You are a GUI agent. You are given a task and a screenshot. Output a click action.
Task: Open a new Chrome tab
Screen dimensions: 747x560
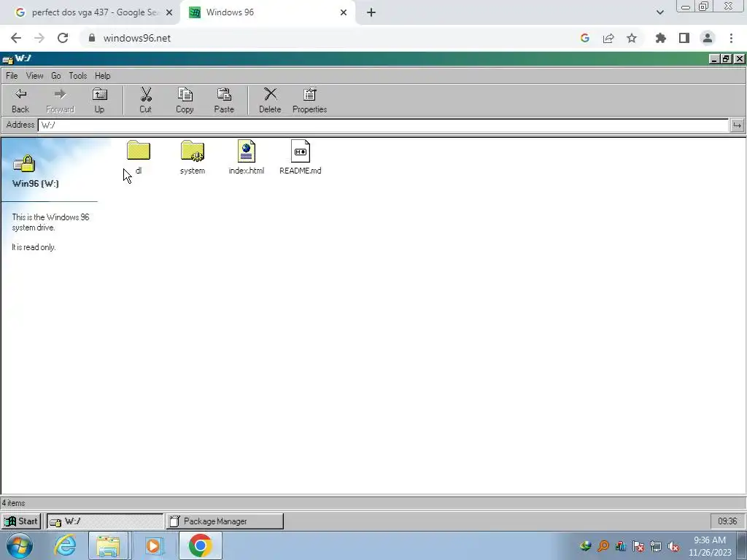(x=371, y=12)
